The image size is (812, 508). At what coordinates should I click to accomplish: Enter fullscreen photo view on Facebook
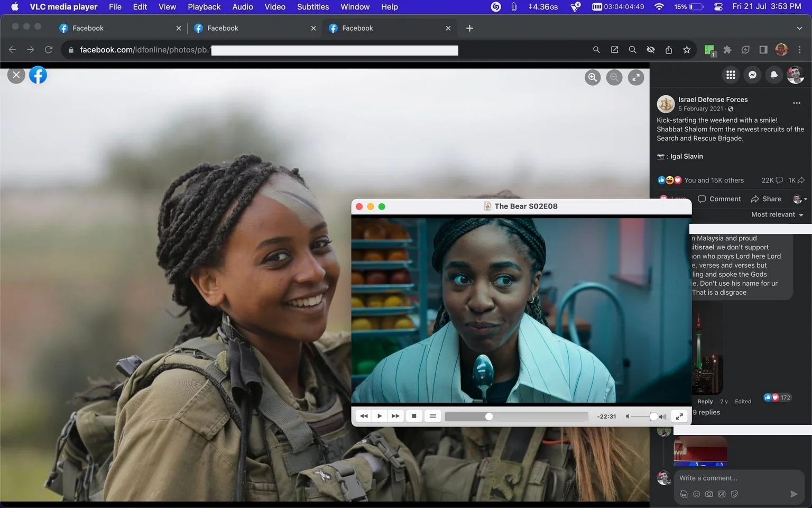[x=636, y=77]
